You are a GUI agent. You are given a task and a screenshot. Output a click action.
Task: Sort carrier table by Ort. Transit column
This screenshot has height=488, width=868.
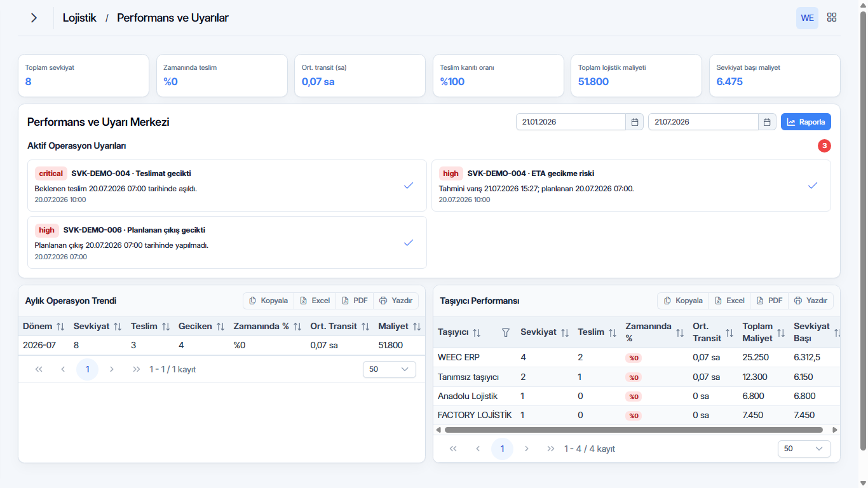[x=729, y=332]
